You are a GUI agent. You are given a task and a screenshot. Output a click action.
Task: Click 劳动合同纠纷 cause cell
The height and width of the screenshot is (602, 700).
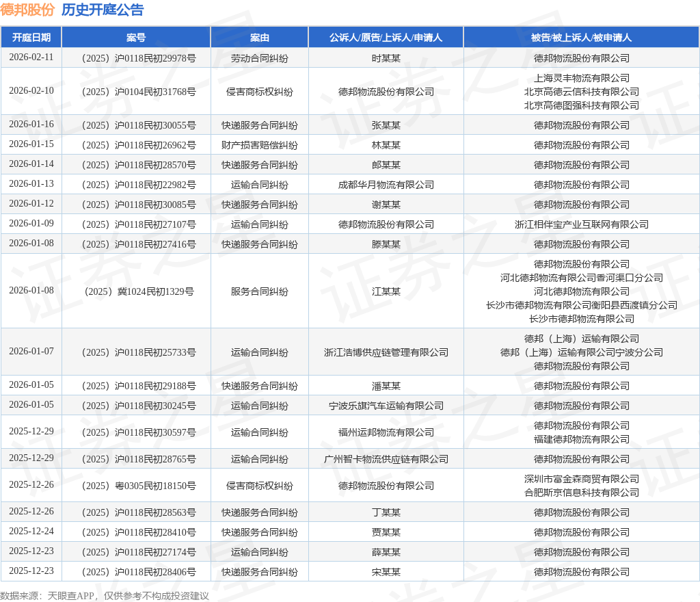pos(259,59)
